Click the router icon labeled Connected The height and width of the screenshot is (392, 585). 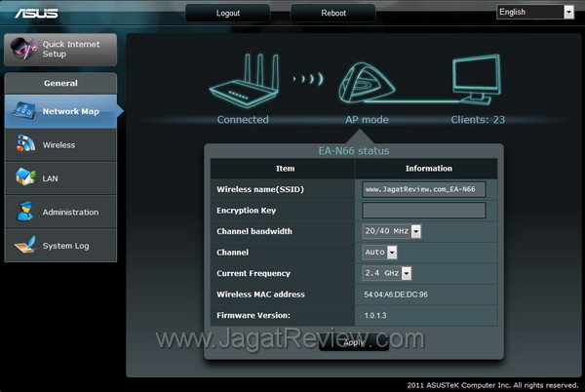point(245,80)
